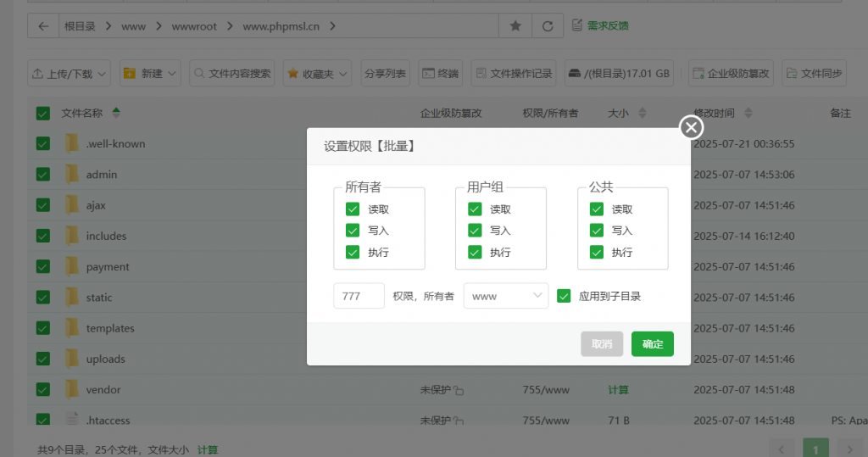Toggle 所有者 执行 permission checkbox
The image size is (868, 457).
[353, 252]
